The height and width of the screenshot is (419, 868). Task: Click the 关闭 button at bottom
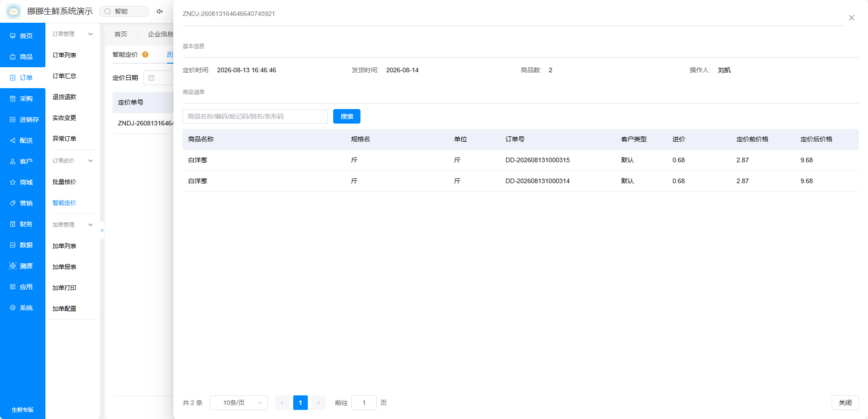[x=845, y=403]
